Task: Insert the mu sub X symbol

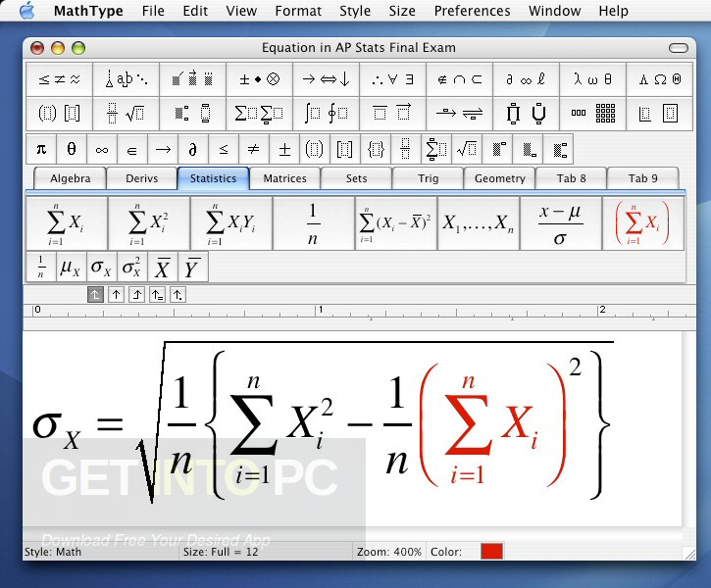Action: pos(72,268)
